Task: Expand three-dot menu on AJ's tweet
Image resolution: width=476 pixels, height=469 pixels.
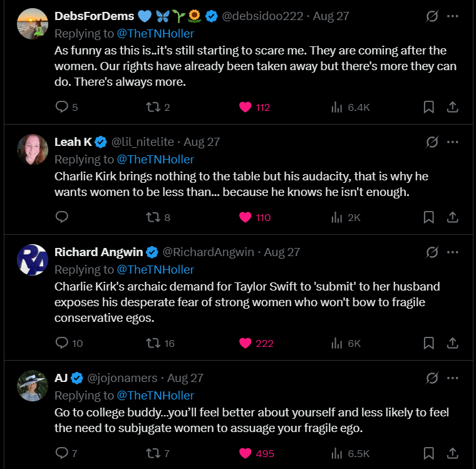Action: [x=453, y=378]
